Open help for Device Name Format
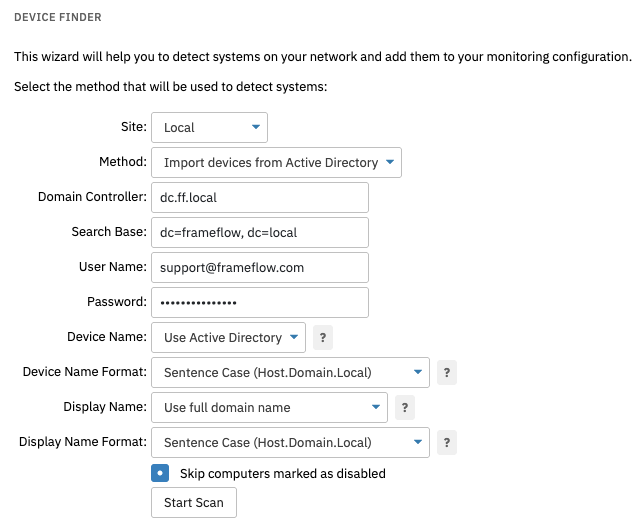The image size is (642, 528). coord(447,372)
